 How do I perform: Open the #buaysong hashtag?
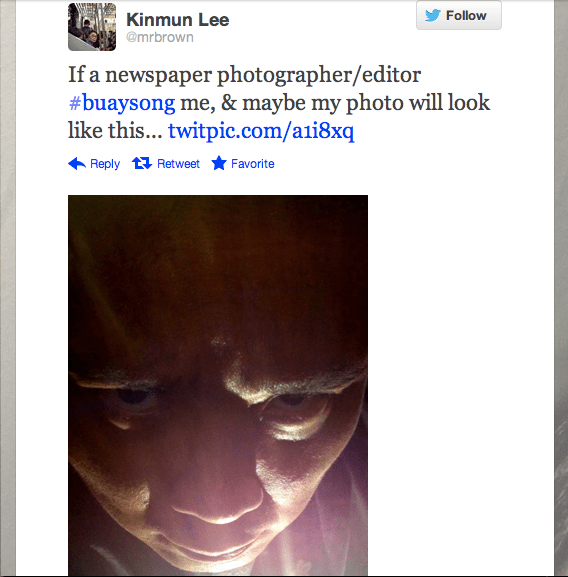[122, 103]
